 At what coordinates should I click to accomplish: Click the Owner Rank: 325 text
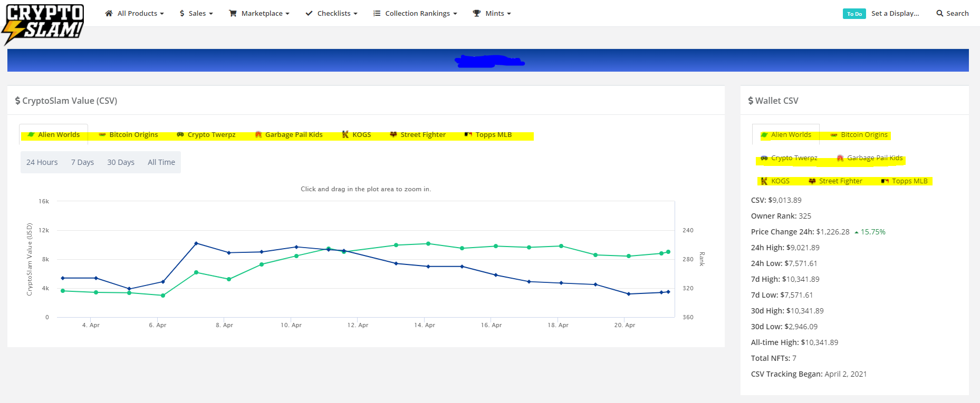781,216
